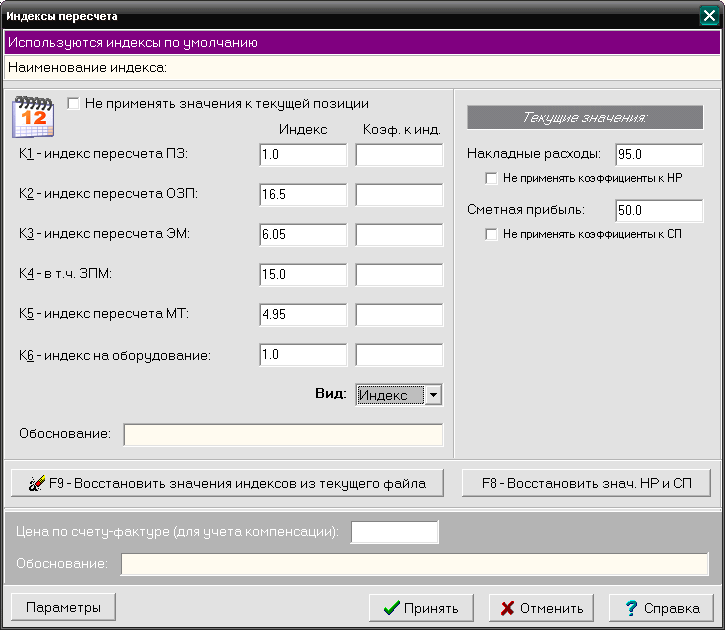The height and width of the screenshot is (630, 725).
Task: Open the Параметры button
Action: coord(63,607)
